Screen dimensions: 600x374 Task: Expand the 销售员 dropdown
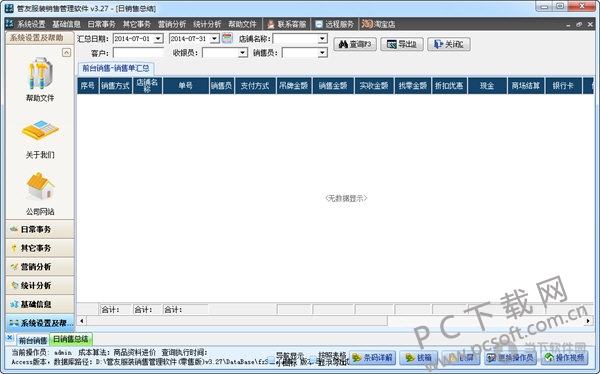pos(322,53)
